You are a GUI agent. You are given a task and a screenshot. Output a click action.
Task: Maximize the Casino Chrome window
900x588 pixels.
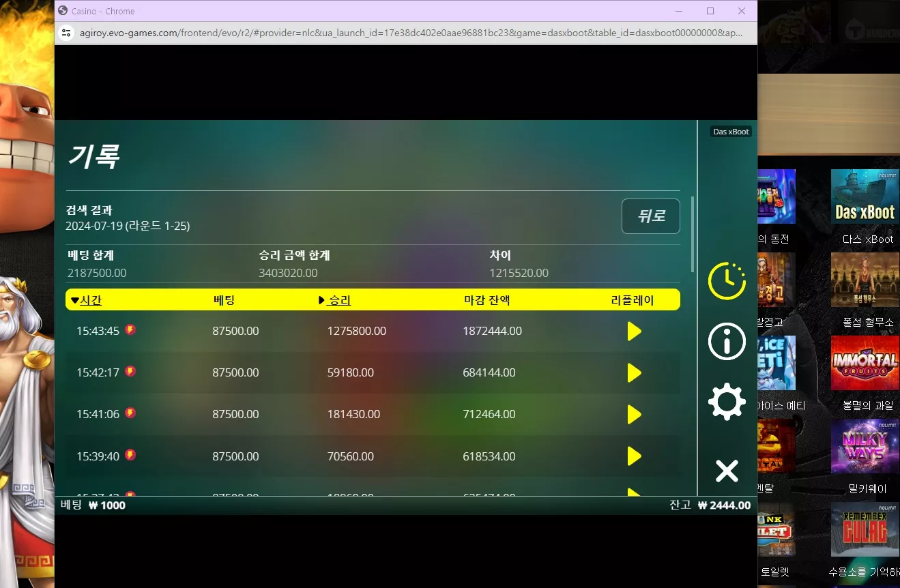pyautogui.click(x=710, y=11)
